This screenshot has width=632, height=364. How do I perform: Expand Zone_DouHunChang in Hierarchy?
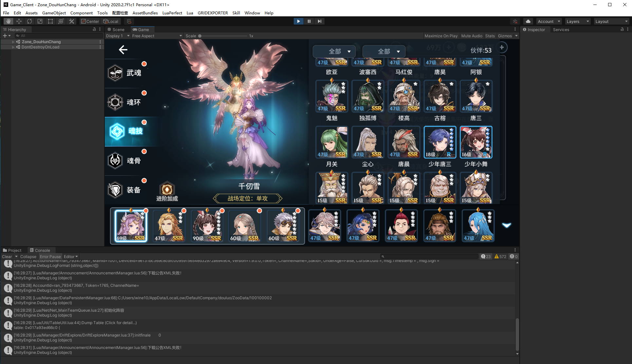tap(13, 42)
